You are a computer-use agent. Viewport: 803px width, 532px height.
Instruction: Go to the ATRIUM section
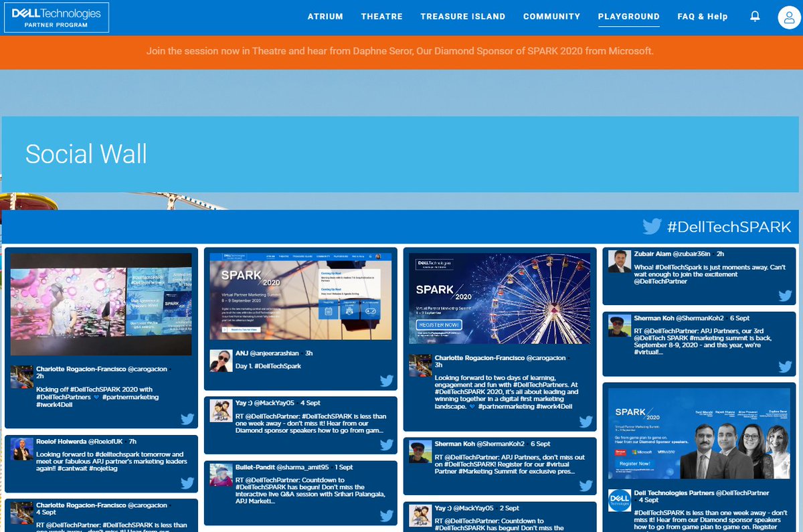click(x=325, y=17)
